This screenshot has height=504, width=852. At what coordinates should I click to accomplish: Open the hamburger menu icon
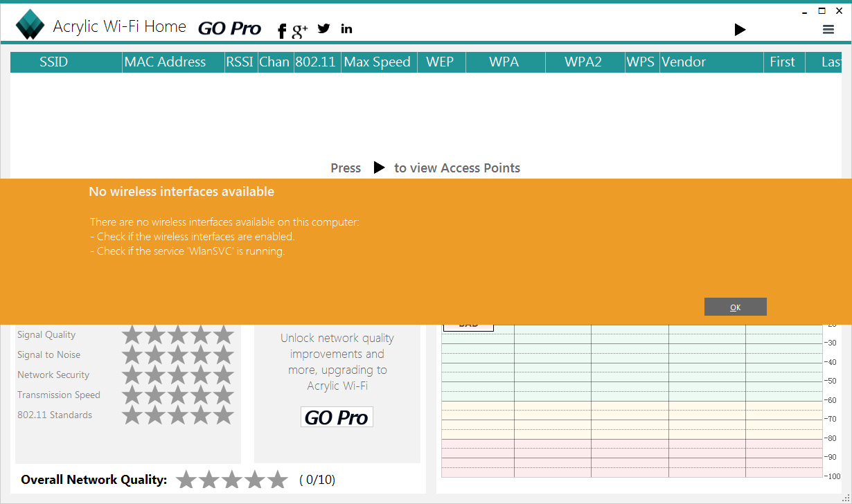828,29
